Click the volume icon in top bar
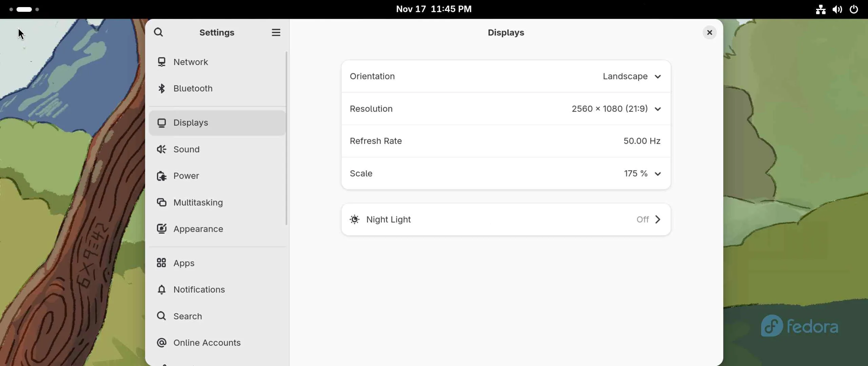 click(837, 9)
